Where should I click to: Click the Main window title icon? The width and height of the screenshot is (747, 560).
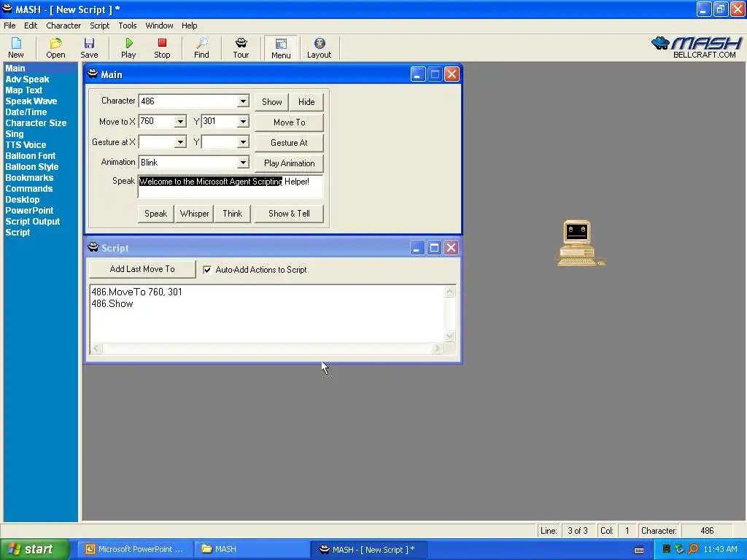coord(93,74)
